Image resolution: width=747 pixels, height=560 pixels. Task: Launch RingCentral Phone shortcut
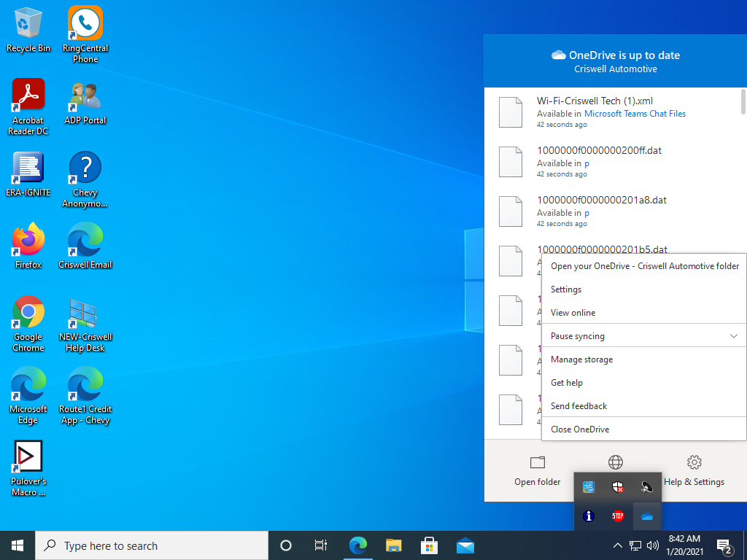(85, 34)
